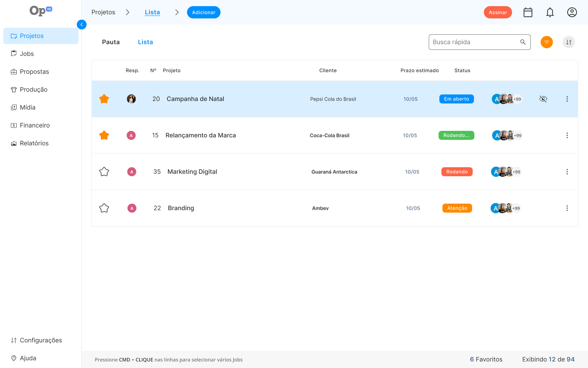The image size is (588, 368).
Task: Click the orange filter icon button
Action: click(x=547, y=42)
